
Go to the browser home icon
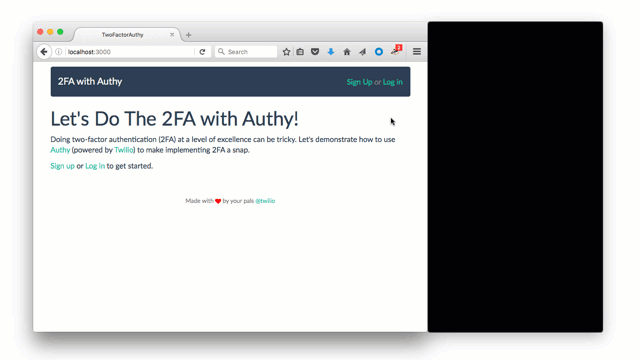tap(347, 52)
